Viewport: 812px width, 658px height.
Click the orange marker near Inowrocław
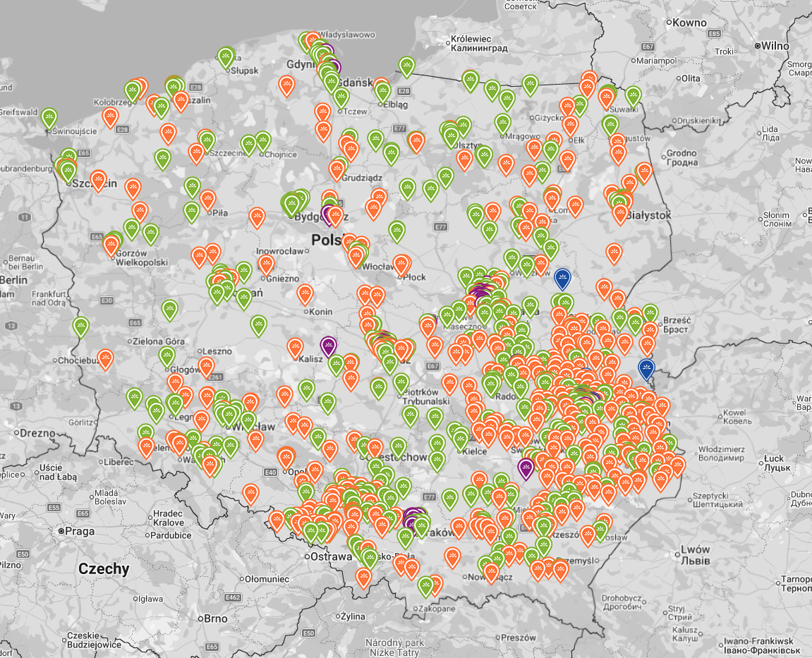point(266,265)
